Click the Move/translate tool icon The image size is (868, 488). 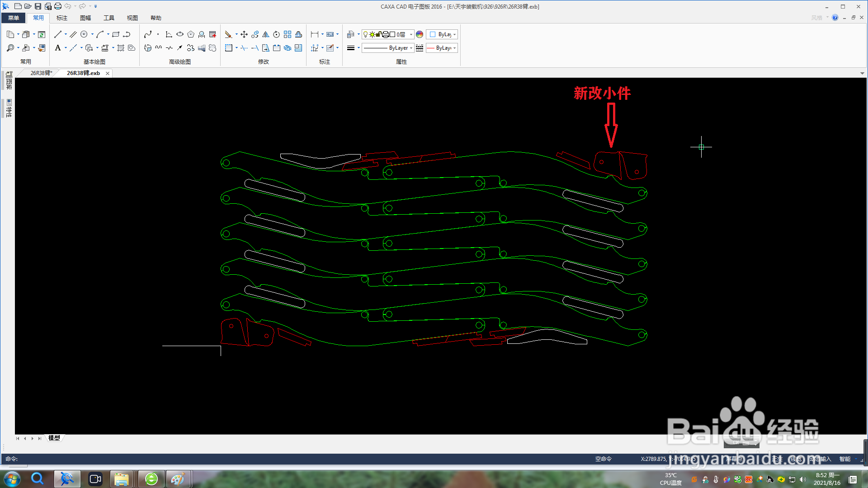coord(244,34)
